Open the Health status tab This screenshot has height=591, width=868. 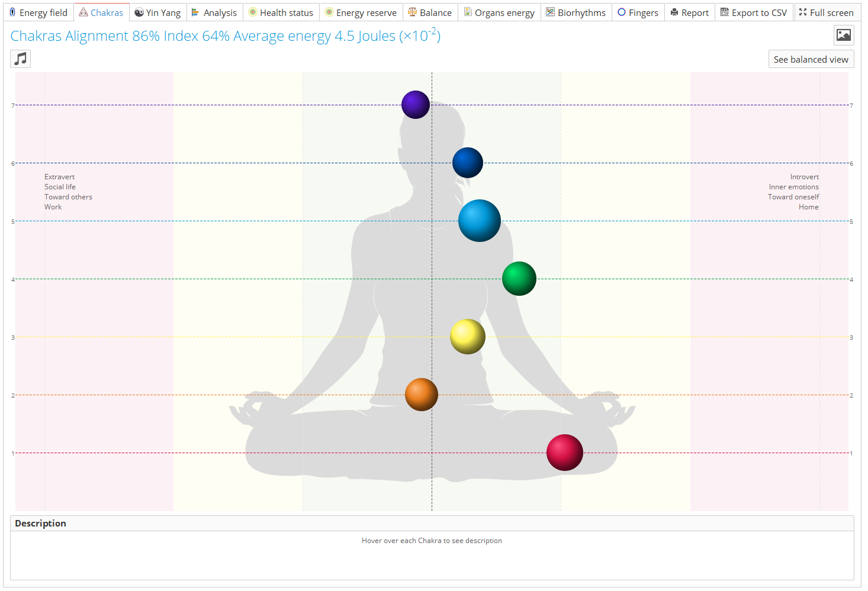click(x=281, y=12)
